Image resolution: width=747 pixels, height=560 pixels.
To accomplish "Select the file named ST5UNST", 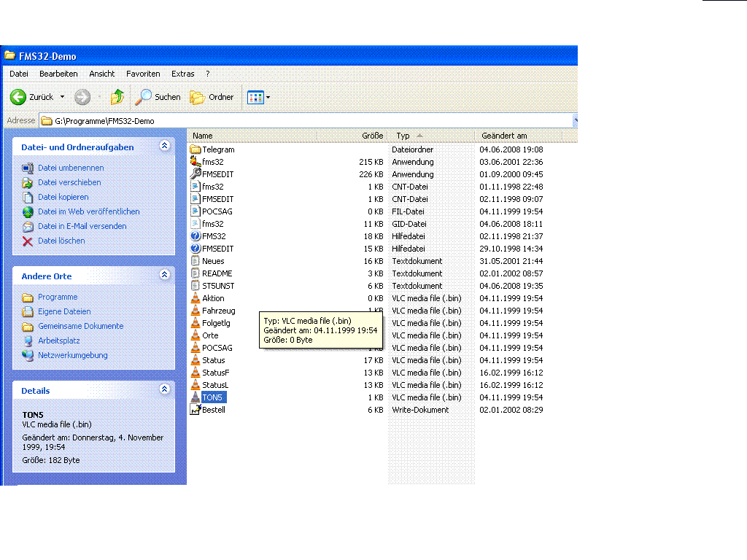I will (218, 286).
